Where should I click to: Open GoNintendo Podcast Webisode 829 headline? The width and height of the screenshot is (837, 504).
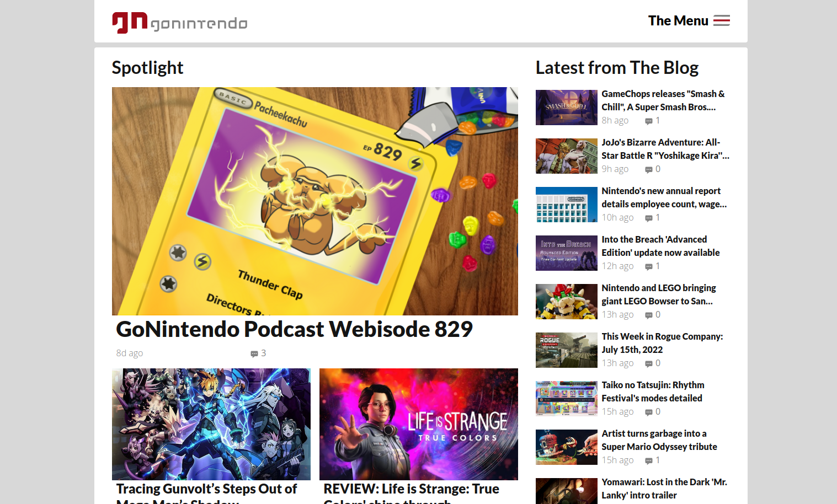click(x=294, y=329)
